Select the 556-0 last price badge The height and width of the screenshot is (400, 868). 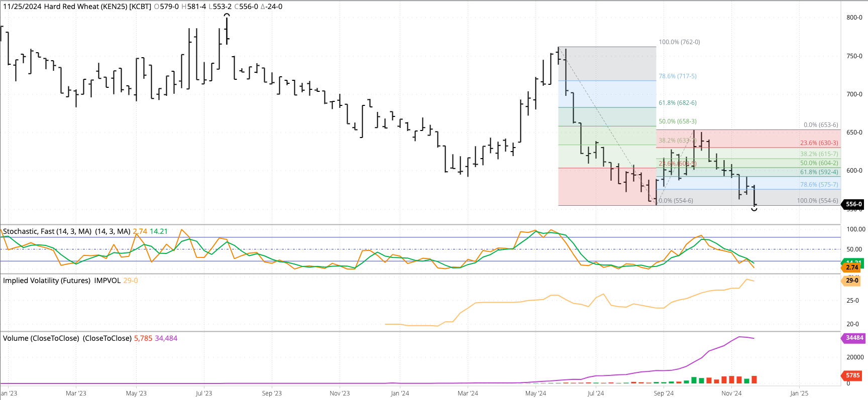[x=853, y=204]
